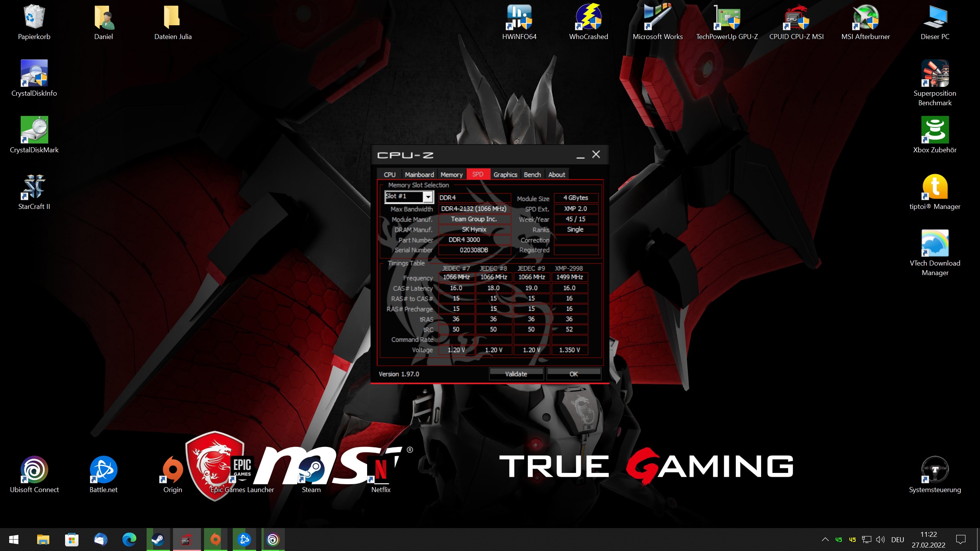Open the TechPowerUp GPU-Z desktop icon
This screenshot has width=980, height=551.
pyautogui.click(x=727, y=18)
